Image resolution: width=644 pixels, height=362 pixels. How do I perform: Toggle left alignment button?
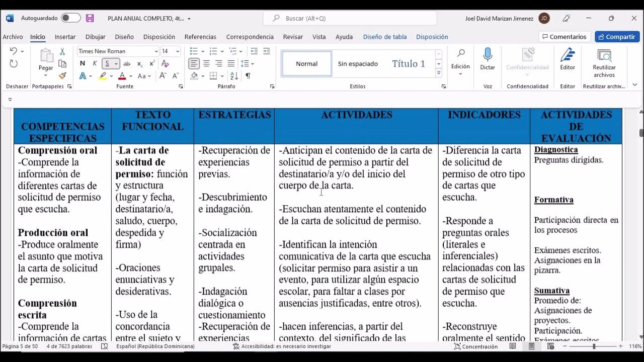194,64
